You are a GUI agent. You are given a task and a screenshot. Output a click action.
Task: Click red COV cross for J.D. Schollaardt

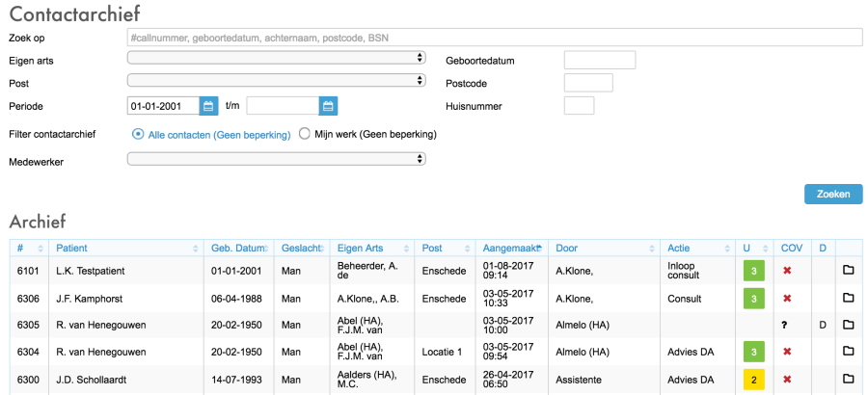click(x=787, y=380)
